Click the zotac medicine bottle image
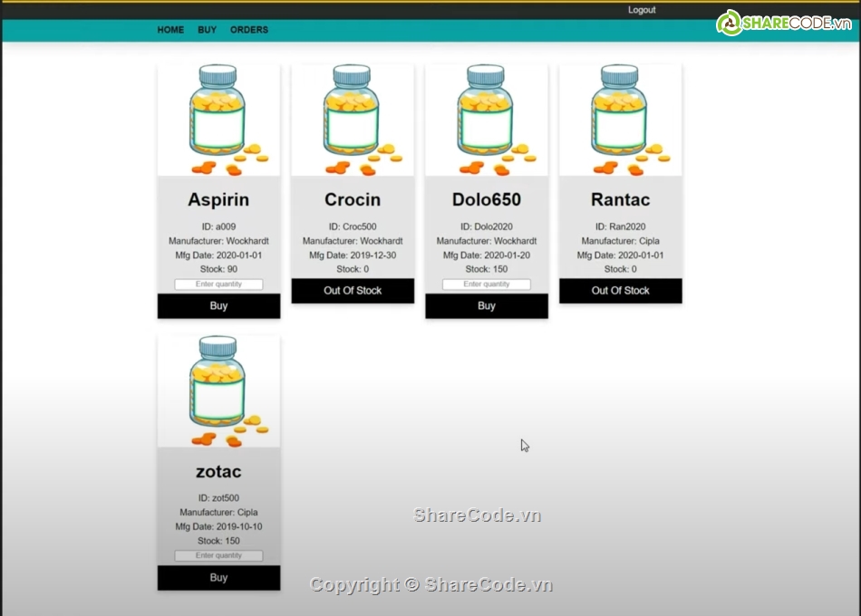Screen dimensions: 861x616 click(218, 391)
